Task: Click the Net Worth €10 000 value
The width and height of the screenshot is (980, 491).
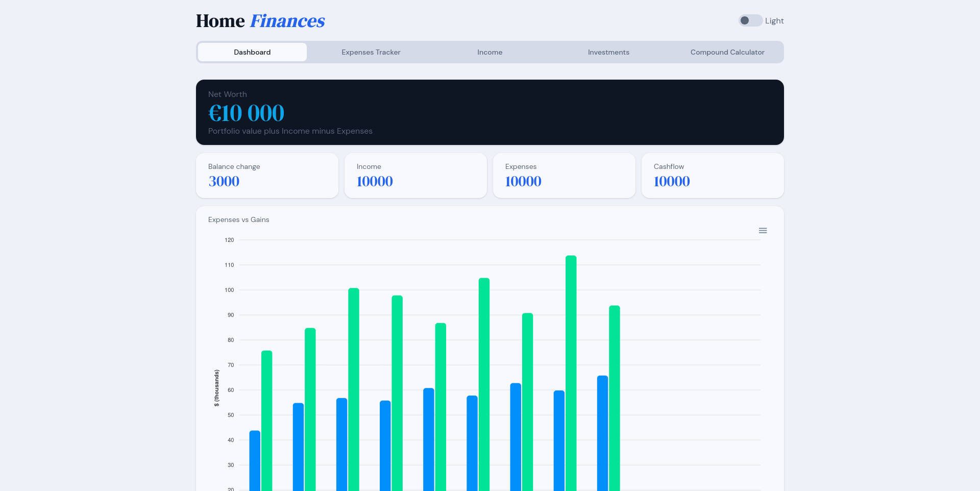Action: tap(246, 113)
